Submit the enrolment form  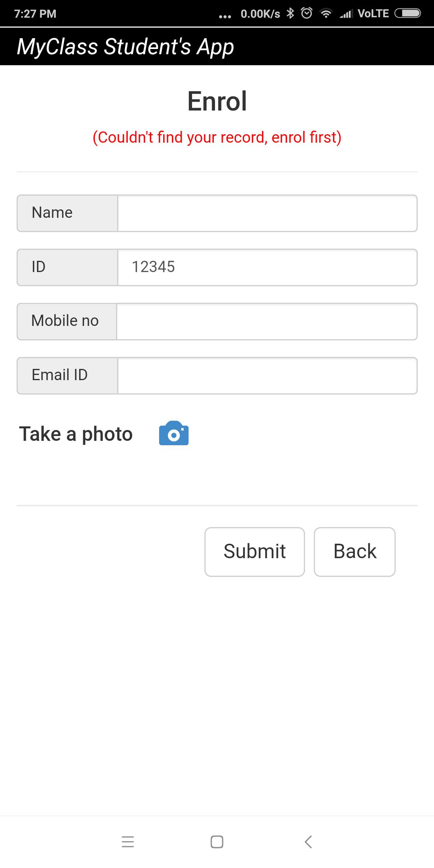click(254, 551)
